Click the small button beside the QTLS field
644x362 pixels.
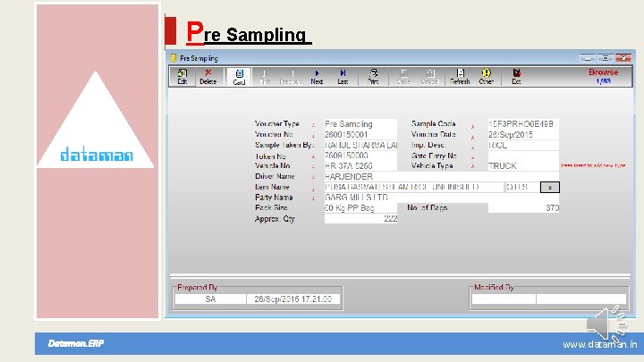pos(549,187)
